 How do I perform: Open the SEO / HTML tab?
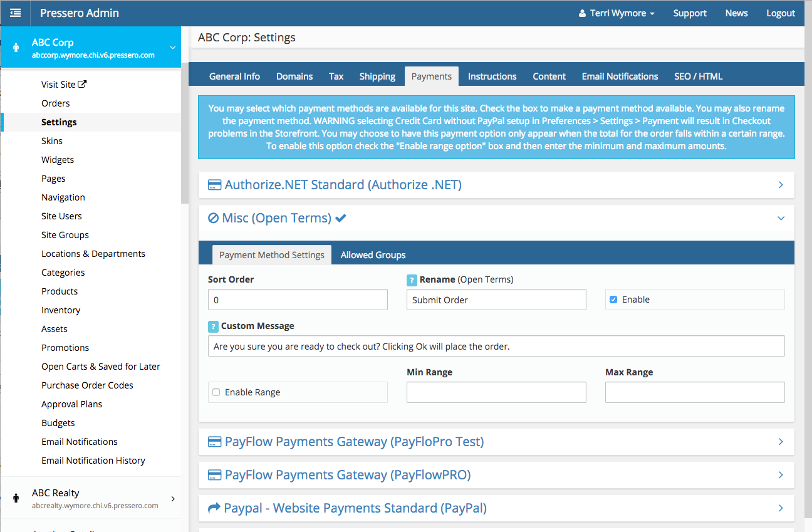(699, 76)
